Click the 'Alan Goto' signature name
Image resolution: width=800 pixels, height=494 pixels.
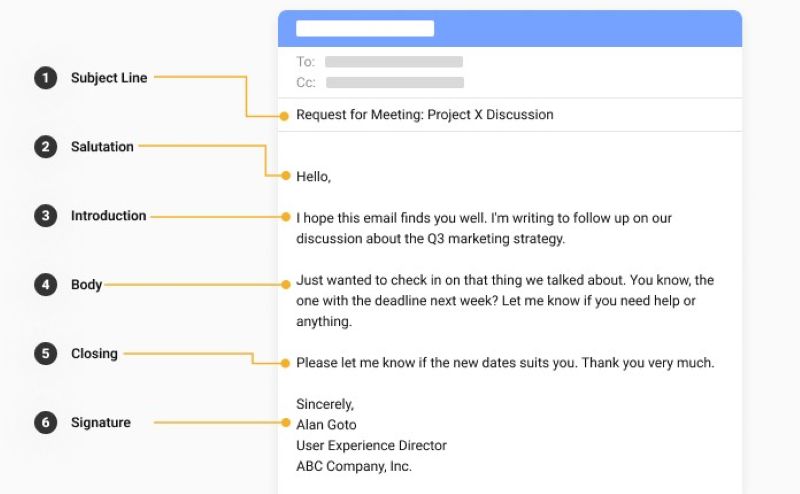(x=326, y=425)
